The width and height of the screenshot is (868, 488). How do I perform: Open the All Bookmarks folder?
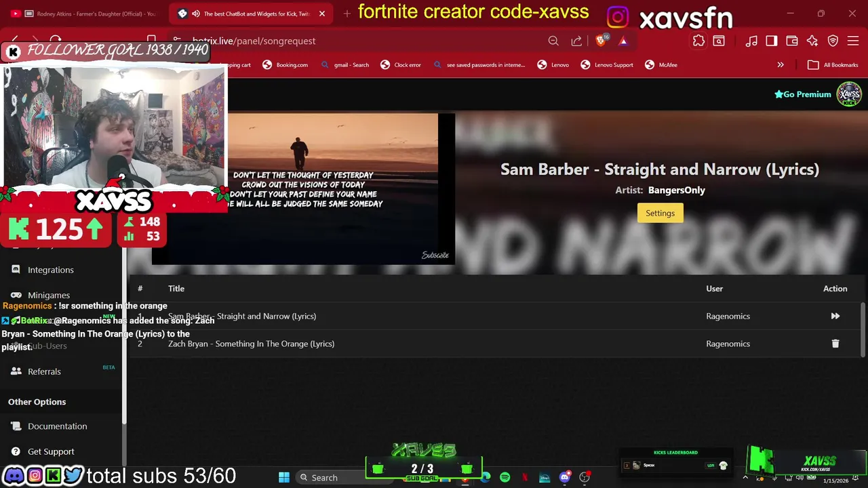833,65
